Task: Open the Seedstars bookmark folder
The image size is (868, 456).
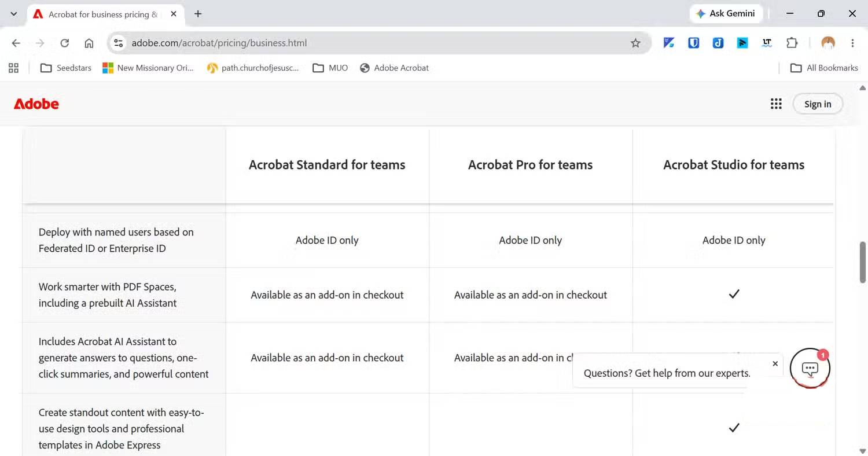Action: tap(66, 68)
